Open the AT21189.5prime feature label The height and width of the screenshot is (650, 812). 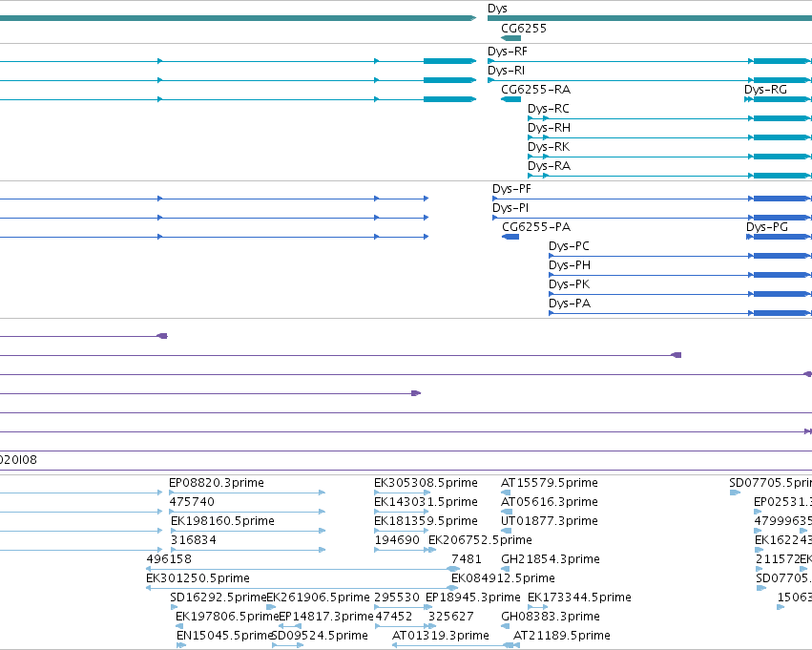coord(562,637)
